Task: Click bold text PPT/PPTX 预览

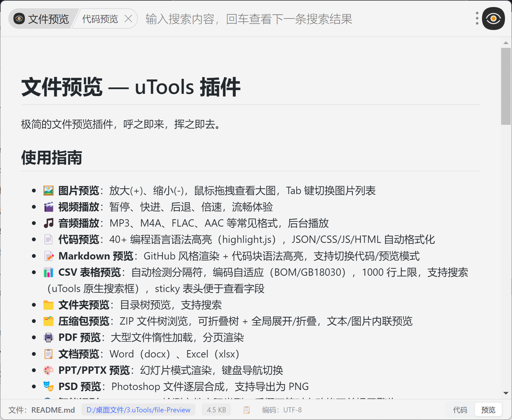Action: click(x=94, y=370)
